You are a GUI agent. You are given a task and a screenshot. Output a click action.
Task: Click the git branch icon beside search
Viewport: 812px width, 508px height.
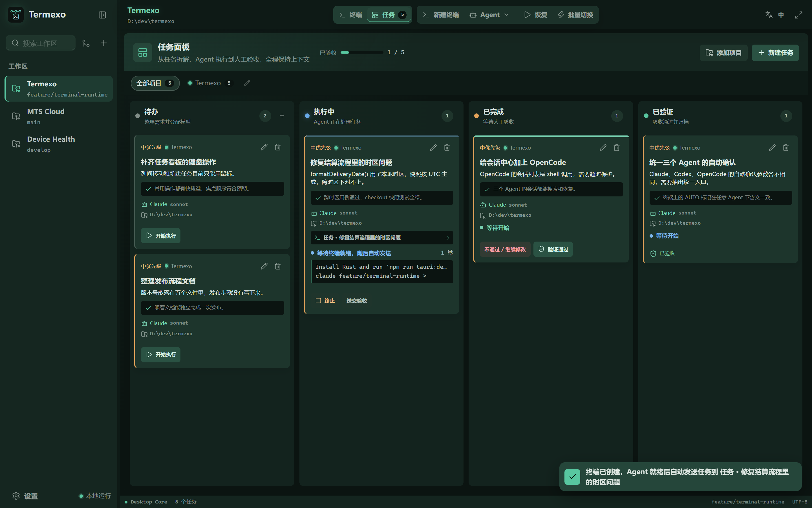click(x=86, y=43)
